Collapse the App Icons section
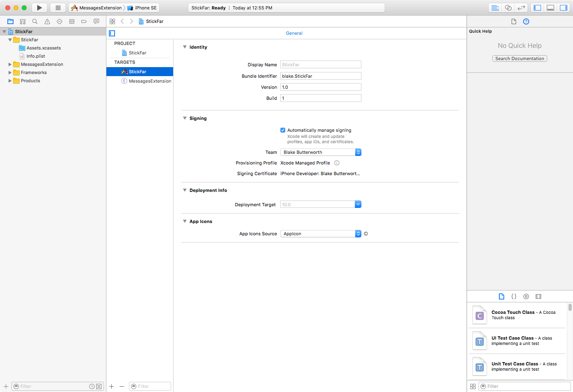573x392 pixels. pyautogui.click(x=185, y=221)
